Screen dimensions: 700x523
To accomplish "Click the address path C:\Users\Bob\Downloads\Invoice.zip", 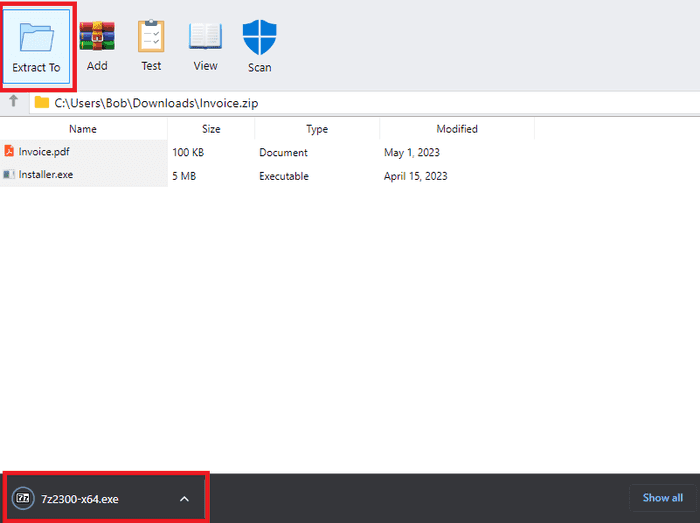I will [156, 103].
